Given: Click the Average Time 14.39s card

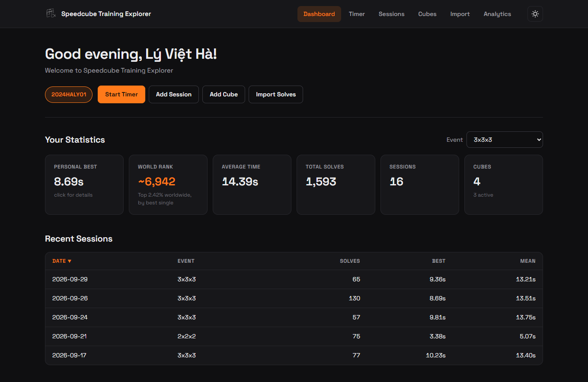Looking at the screenshot, I should point(252,185).
